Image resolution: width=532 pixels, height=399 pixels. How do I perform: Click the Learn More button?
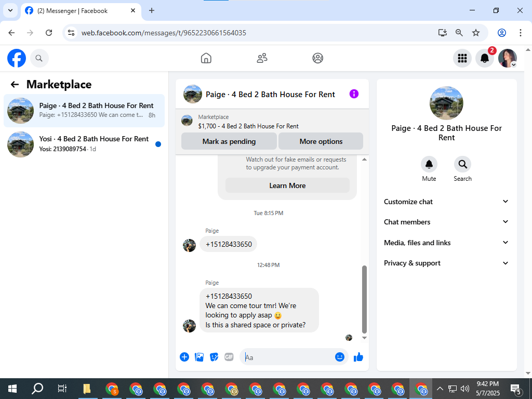click(287, 185)
